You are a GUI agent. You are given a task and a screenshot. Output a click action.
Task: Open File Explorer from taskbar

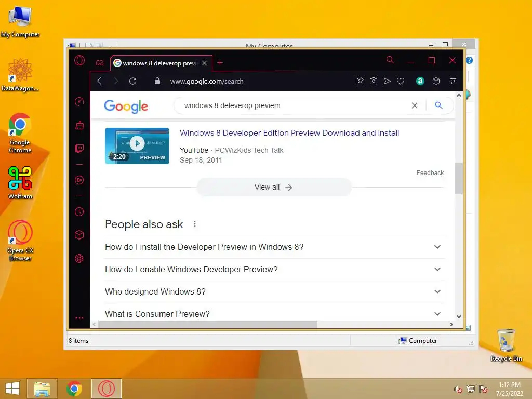(42, 389)
